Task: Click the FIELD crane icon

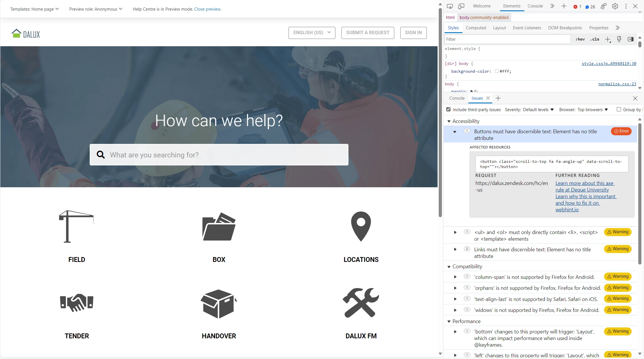Action: [x=76, y=227]
